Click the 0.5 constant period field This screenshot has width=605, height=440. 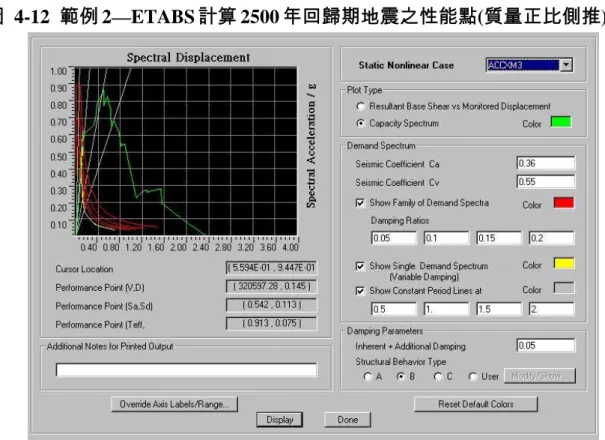coord(394,309)
